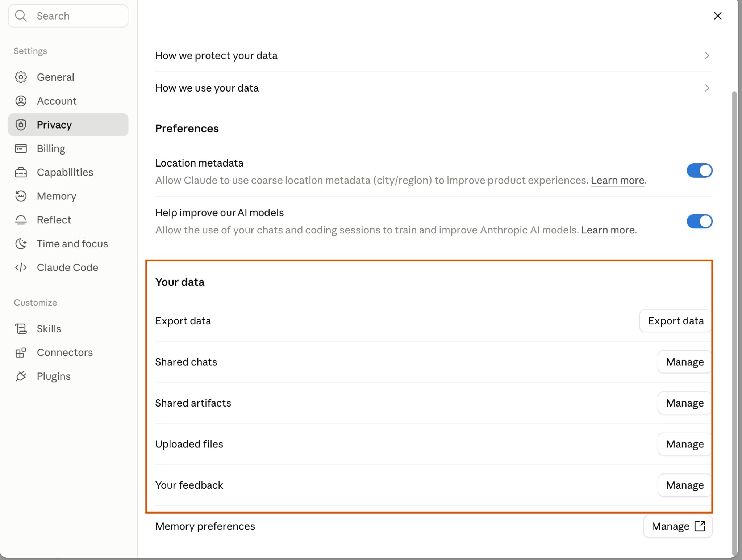The image size is (742, 560).
Task: Click the Time and focus moon icon
Action: (x=21, y=244)
